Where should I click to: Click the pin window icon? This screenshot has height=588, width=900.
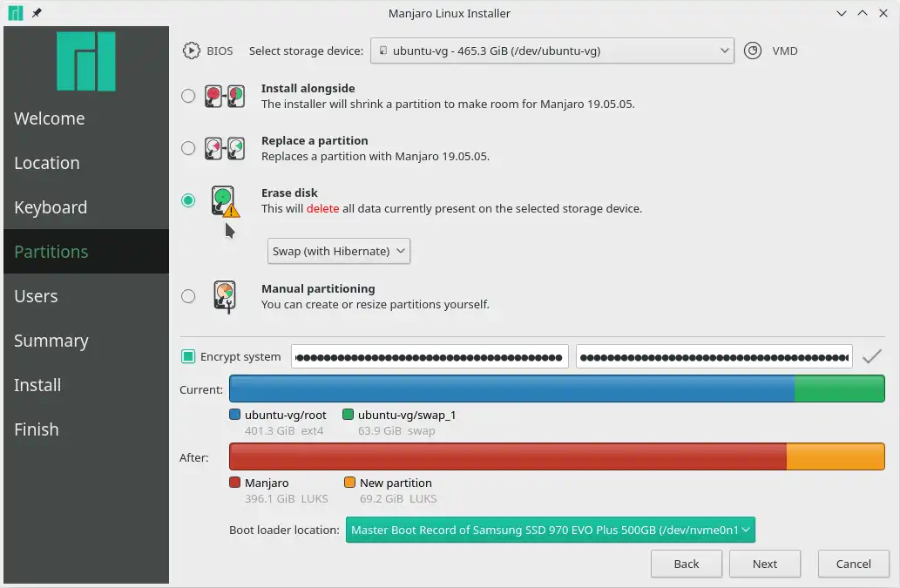[x=37, y=12]
